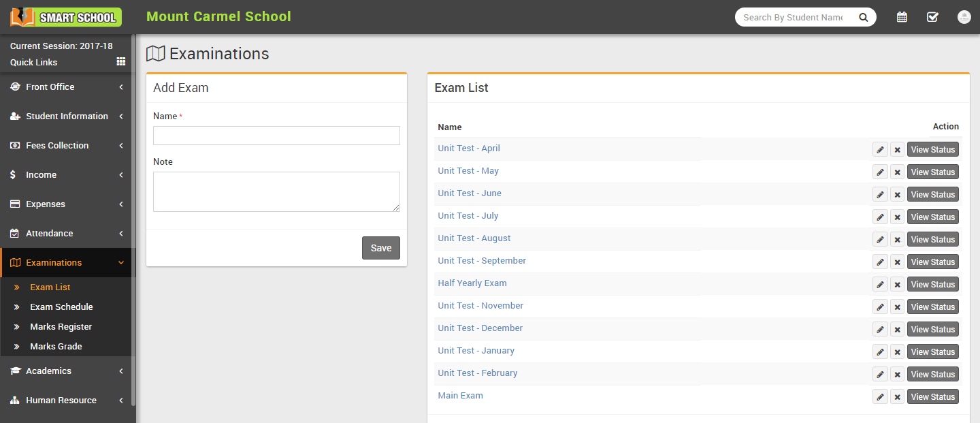View Status of Unit Test - September
Image resolution: width=980 pixels, height=423 pixels.
932,262
